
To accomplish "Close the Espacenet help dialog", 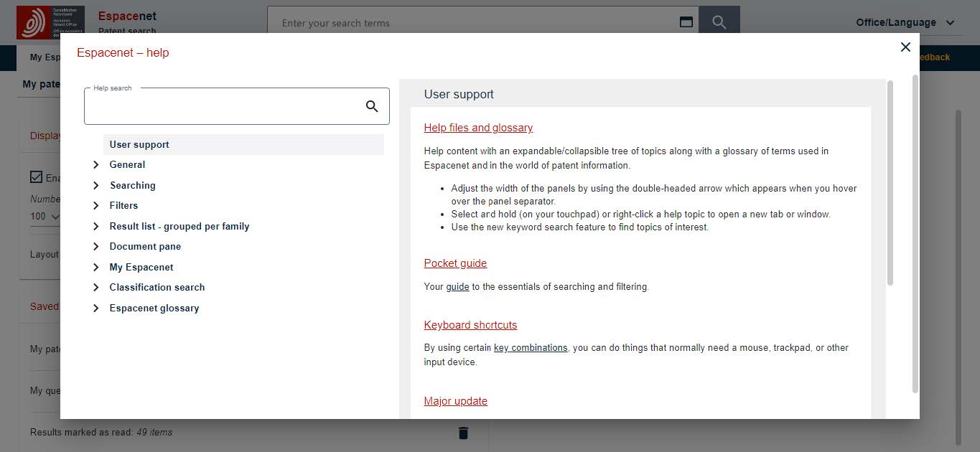I will coord(905,47).
